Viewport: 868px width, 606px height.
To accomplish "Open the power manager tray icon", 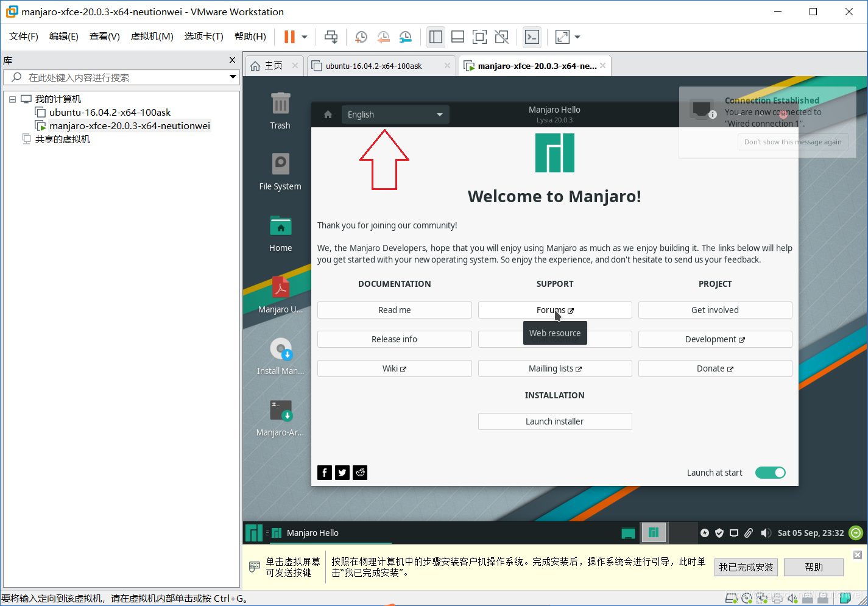I will 705,533.
